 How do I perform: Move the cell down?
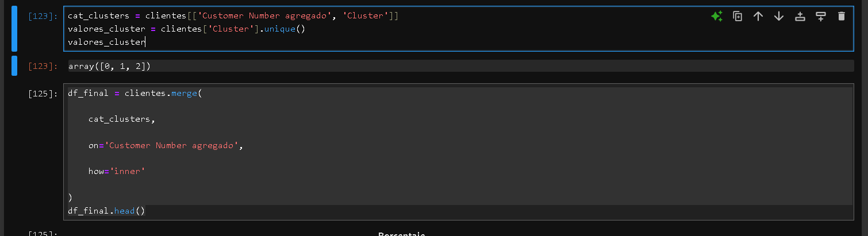click(x=779, y=16)
